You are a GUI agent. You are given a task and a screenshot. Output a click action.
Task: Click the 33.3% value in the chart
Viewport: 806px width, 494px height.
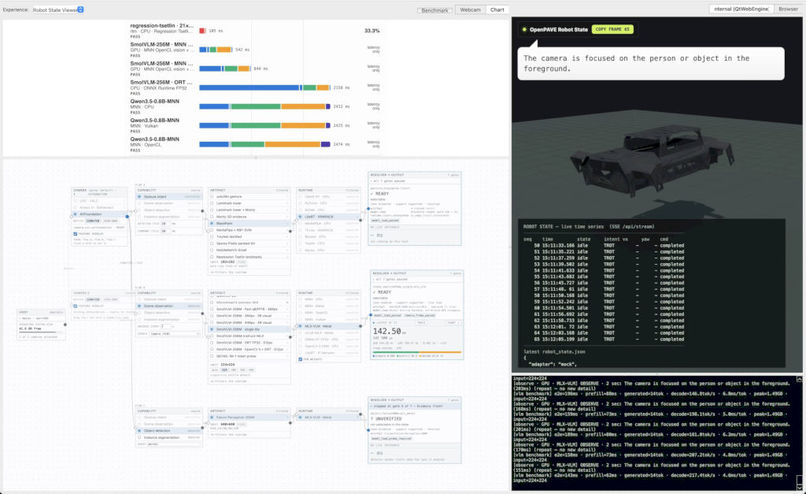[x=372, y=31]
